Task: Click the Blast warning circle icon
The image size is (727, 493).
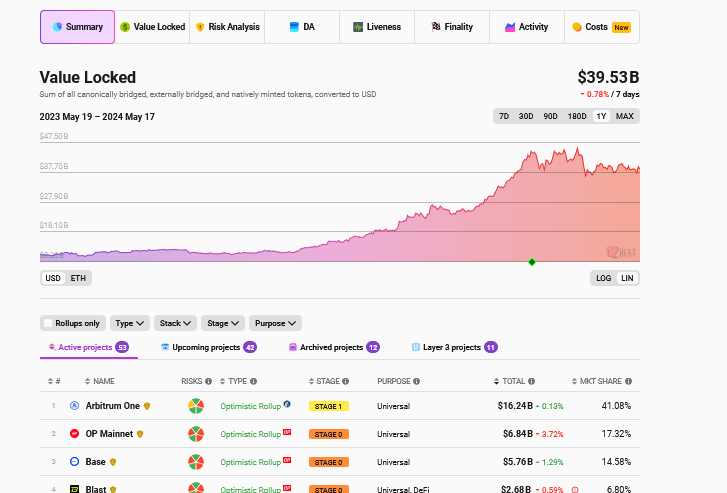Action: [575, 490]
